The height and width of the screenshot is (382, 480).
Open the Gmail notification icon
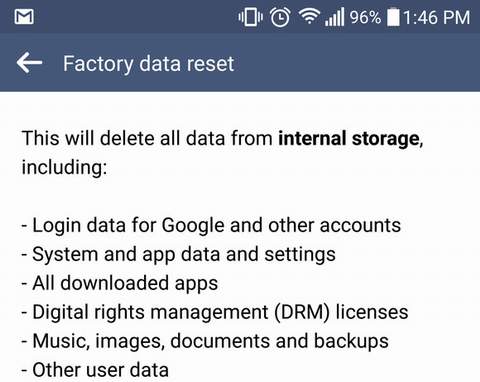tap(24, 17)
